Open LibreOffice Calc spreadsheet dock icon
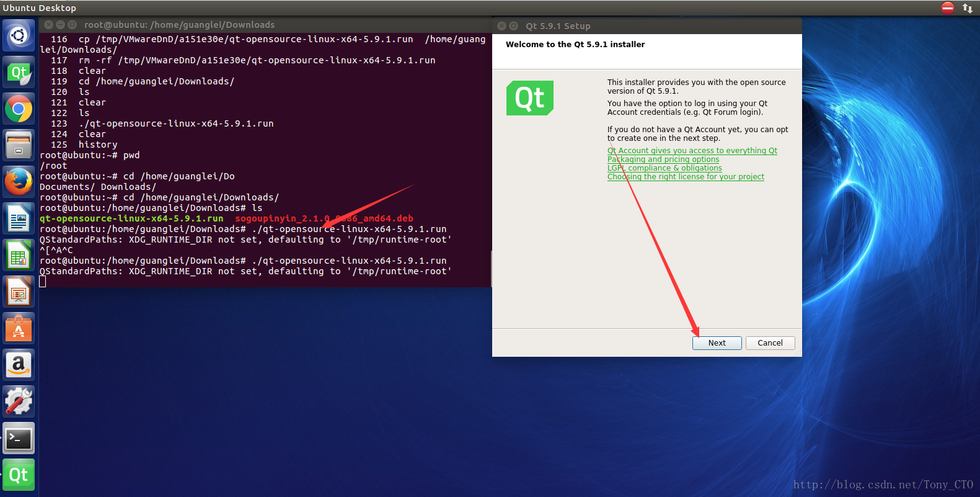This screenshot has width=980, height=497. (x=19, y=255)
